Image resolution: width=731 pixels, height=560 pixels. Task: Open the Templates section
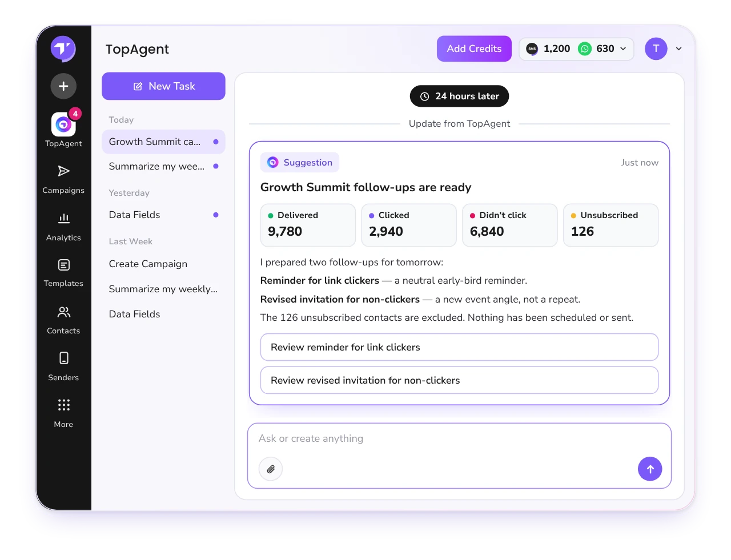click(63, 273)
